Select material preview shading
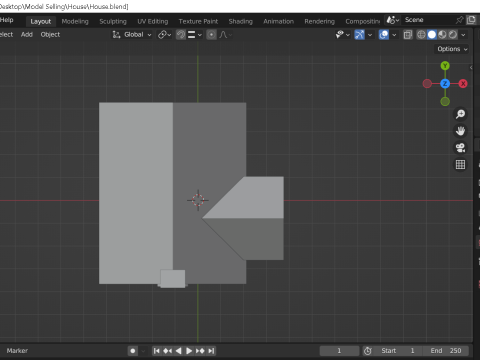This screenshot has width=480, height=360. [442, 35]
